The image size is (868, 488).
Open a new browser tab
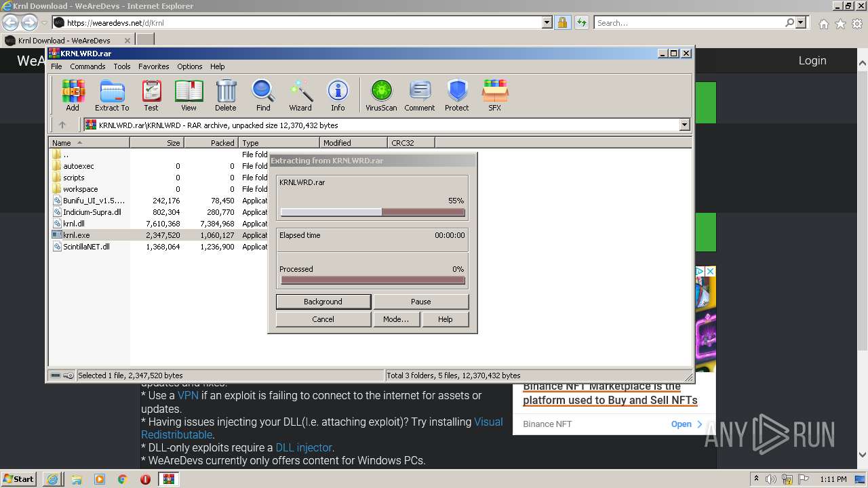coord(145,40)
